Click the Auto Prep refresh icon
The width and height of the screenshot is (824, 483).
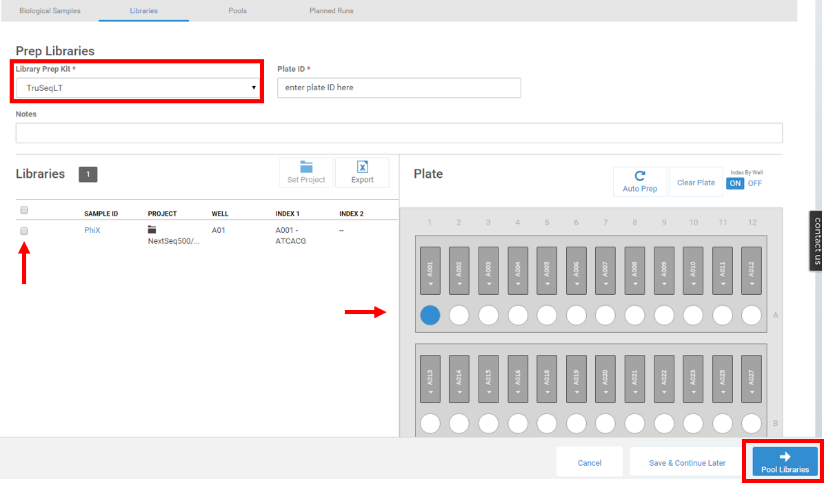click(639, 175)
